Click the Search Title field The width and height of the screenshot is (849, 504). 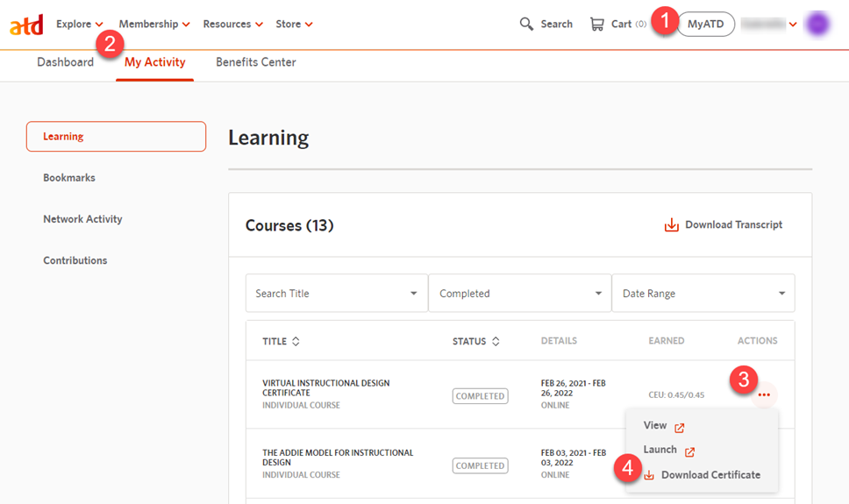pyautogui.click(x=336, y=294)
